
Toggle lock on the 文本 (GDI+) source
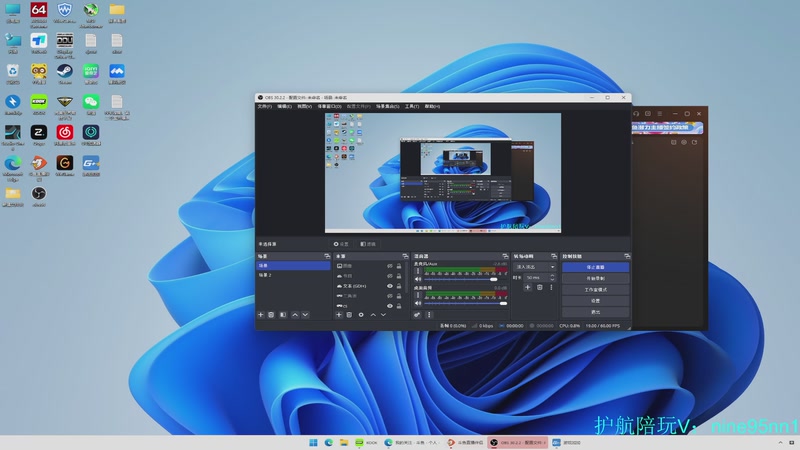(x=399, y=286)
